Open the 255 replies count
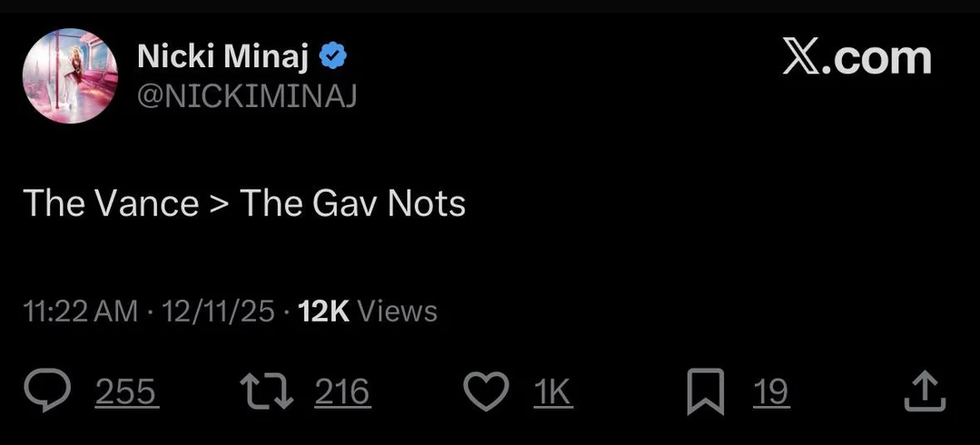The width and height of the screenshot is (980, 445). [x=126, y=392]
